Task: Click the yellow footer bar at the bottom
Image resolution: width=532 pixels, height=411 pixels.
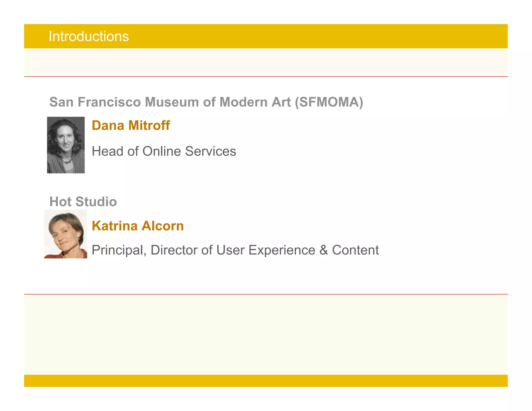Action: click(266, 381)
